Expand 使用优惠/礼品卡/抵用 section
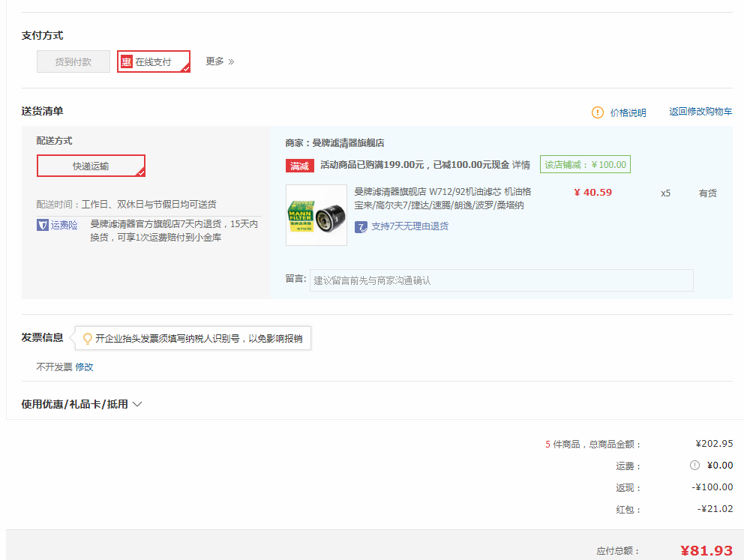744x560 pixels. 82,404
